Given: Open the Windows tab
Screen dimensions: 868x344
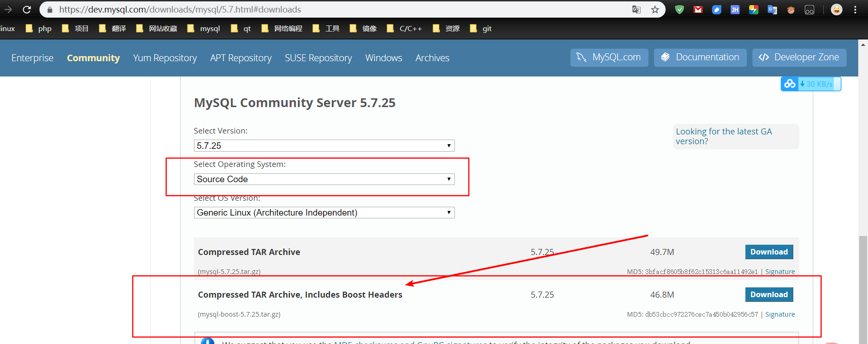Looking at the screenshot, I should click(384, 58).
